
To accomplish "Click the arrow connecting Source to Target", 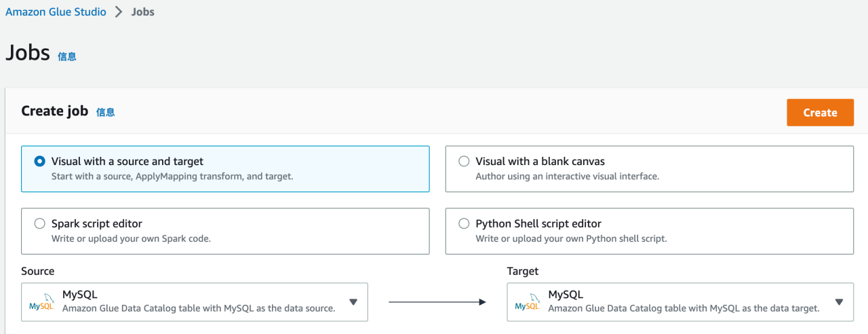I will pos(437,302).
